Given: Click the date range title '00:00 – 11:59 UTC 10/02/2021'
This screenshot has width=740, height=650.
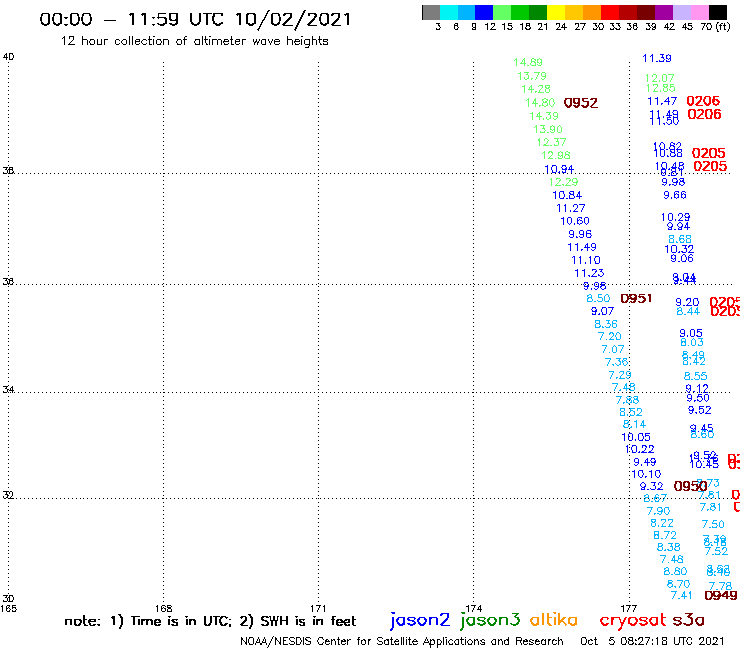Looking at the screenshot, I should (195, 20).
